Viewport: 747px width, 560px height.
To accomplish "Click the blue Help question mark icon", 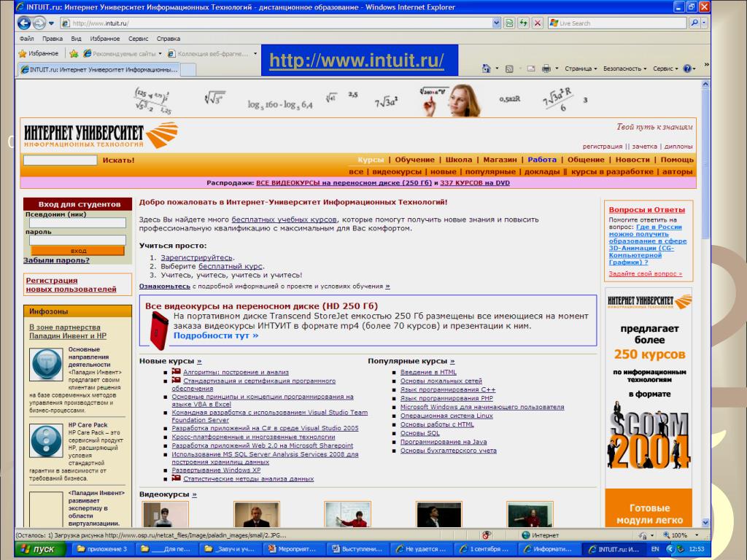I will [687, 69].
